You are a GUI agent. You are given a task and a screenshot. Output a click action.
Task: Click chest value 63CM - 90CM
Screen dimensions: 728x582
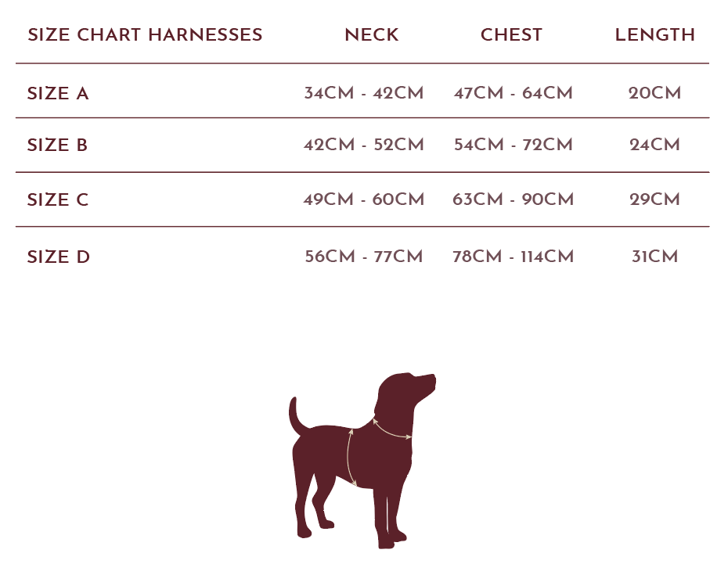coord(514,199)
